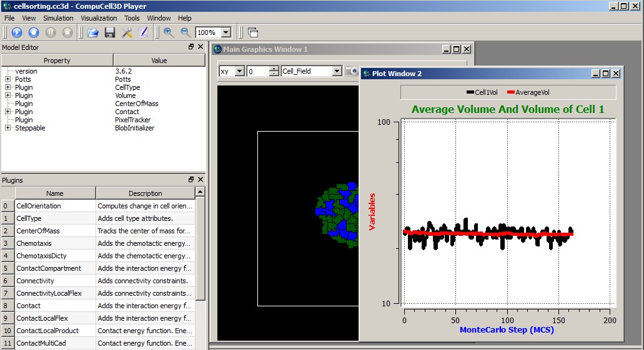Expand the Potts tree node
The image size is (644, 350).
coord(7,79)
